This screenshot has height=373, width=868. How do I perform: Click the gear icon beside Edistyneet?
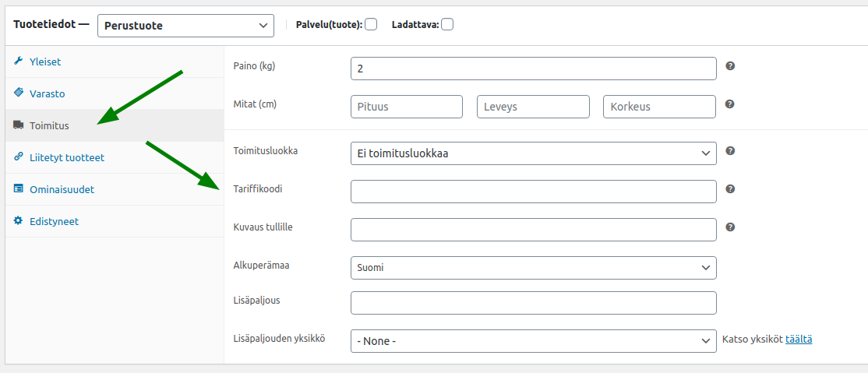coord(18,221)
